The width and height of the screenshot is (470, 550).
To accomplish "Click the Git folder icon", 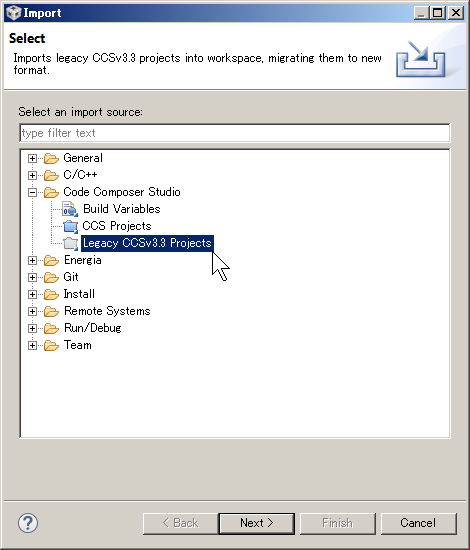I will point(51,277).
